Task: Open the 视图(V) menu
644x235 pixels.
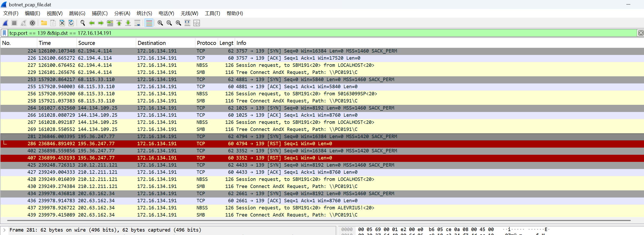Action: (55, 13)
